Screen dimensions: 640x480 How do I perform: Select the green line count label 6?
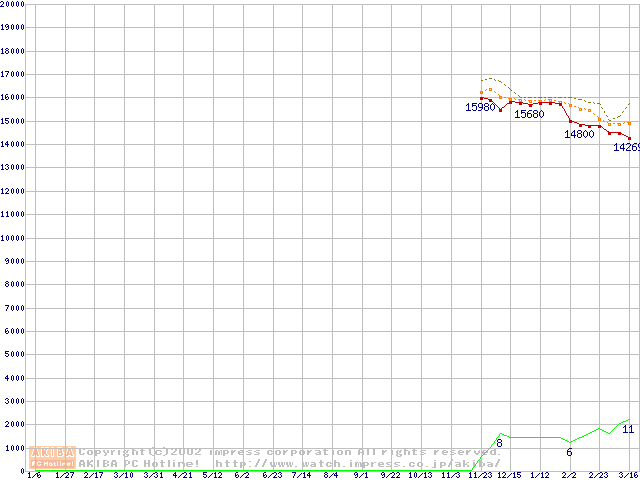[x=569, y=453]
